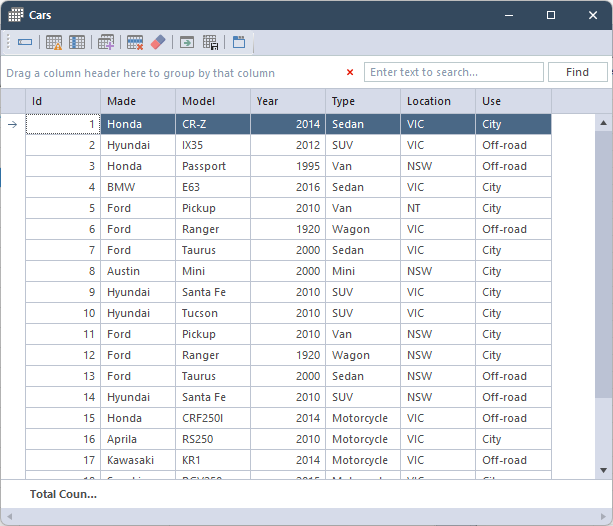Click the save grid floppy disk icon
613x526 pixels.
(210, 42)
